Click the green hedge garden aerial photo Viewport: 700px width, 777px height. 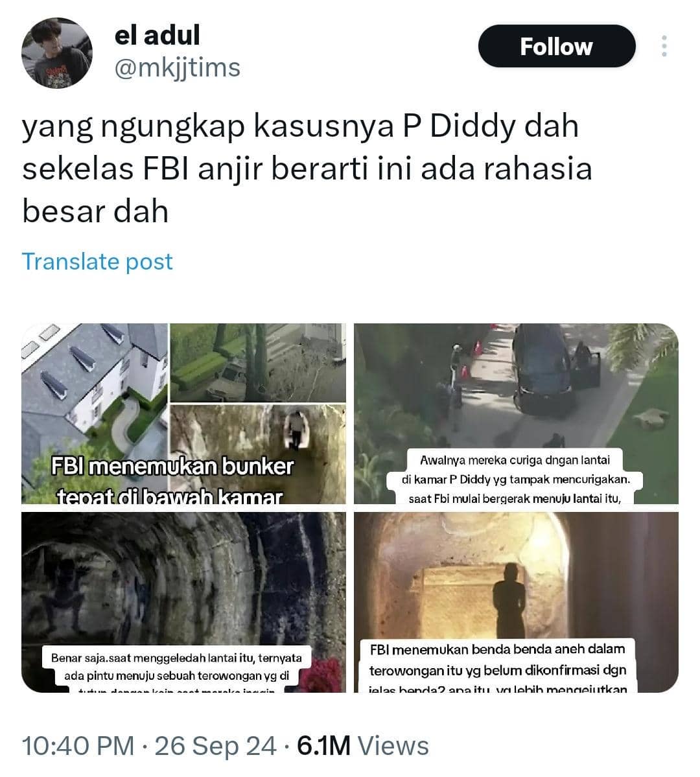click(x=258, y=363)
